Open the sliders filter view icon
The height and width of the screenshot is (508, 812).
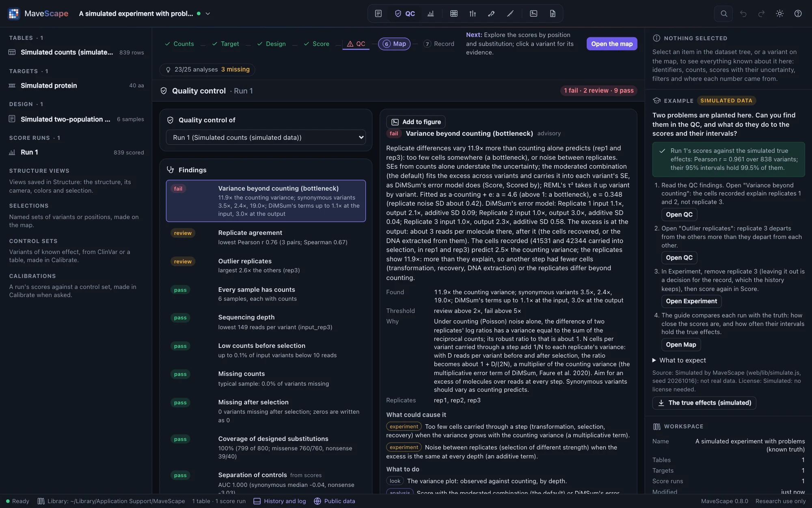473,13
